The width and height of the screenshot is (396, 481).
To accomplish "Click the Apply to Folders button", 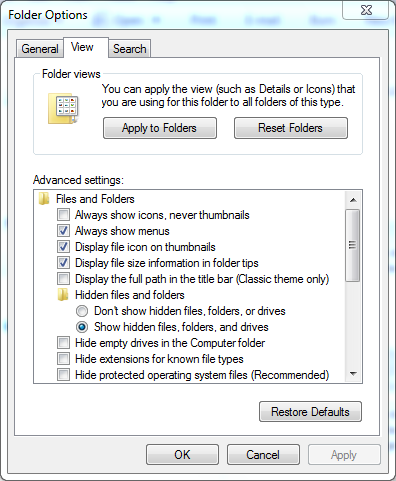I will point(160,128).
